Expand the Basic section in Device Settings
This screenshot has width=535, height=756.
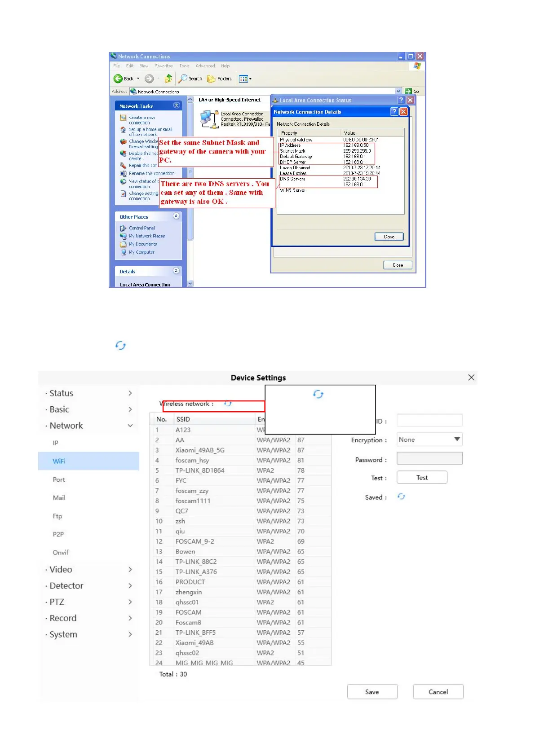click(x=89, y=409)
